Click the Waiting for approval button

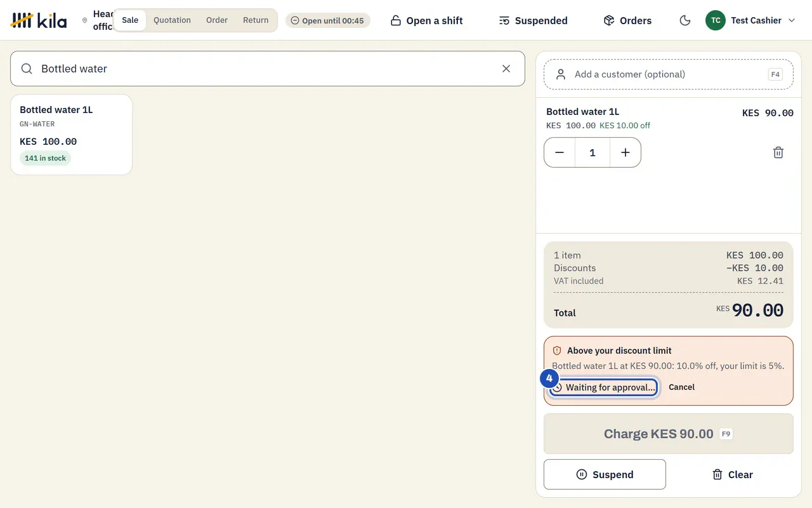pos(603,387)
